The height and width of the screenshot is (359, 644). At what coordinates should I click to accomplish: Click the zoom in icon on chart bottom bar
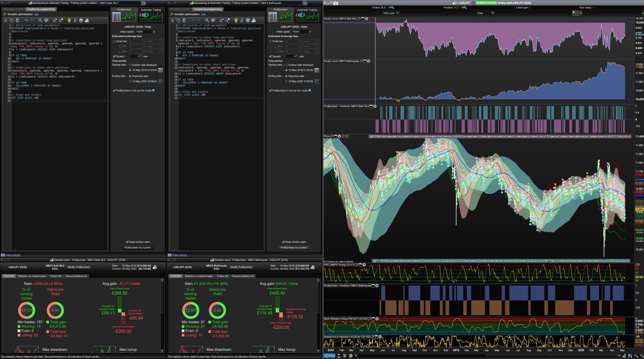point(641,356)
